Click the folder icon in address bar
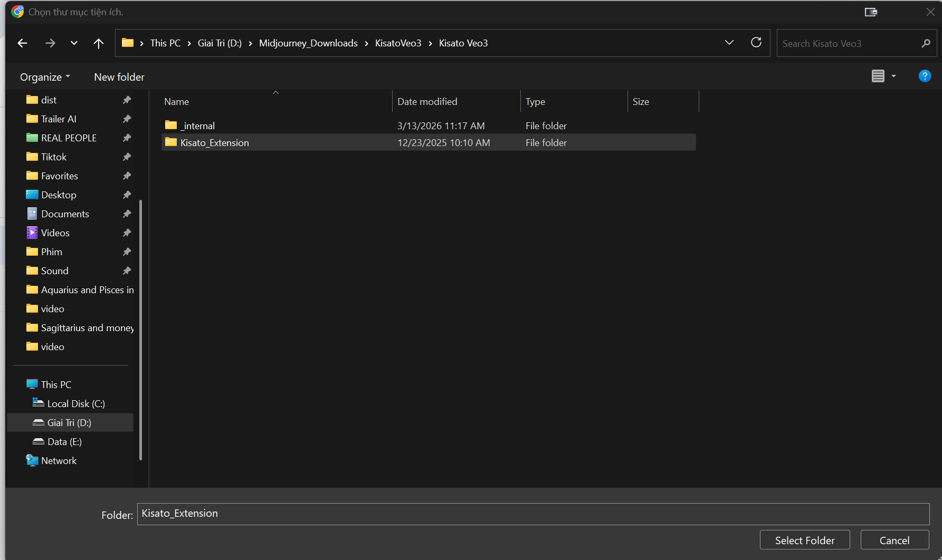This screenshot has width=942, height=560. point(127,43)
